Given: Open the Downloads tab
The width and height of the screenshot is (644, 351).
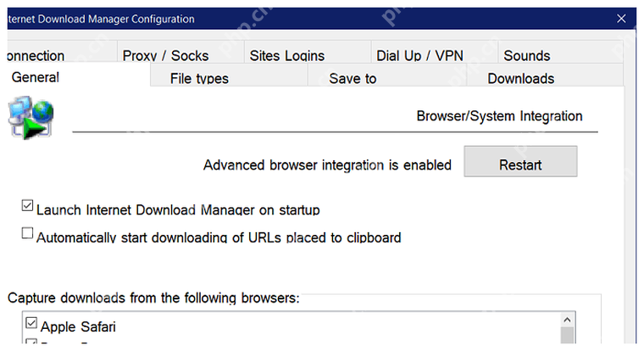Looking at the screenshot, I should (x=545, y=76).
